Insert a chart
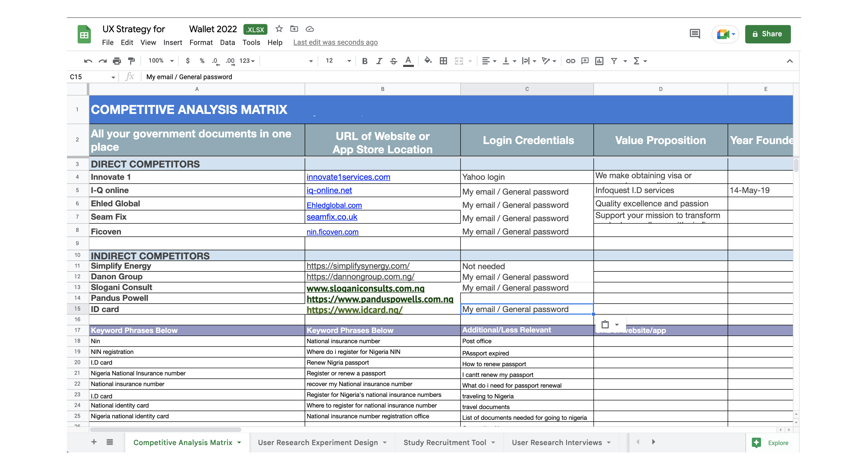868x469 pixels. click(599, 61)
